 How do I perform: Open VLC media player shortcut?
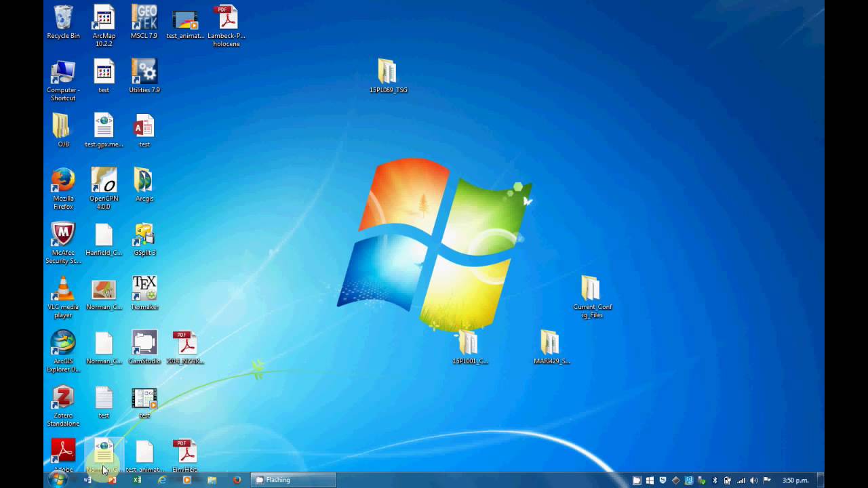pyautogui.click(x=63, y=298)
